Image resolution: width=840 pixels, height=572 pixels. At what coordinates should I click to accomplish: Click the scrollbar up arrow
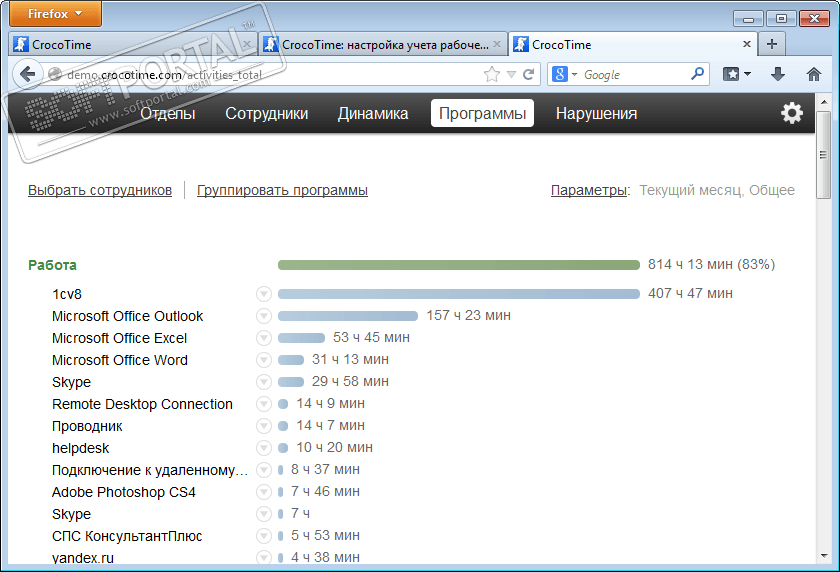pos(824,101)
